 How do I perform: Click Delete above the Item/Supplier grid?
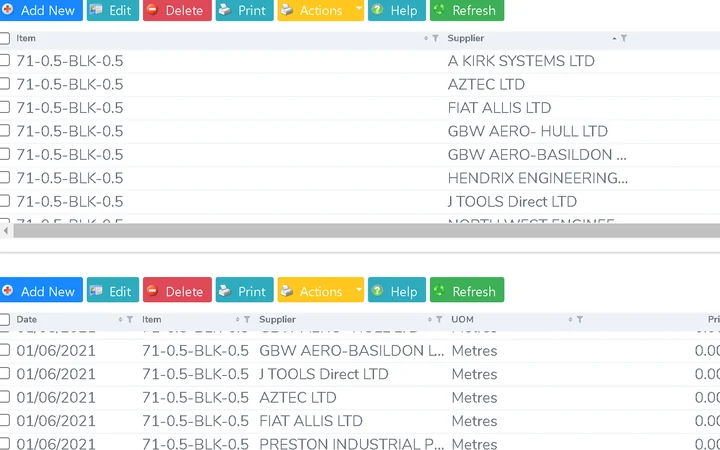[177, 10]
